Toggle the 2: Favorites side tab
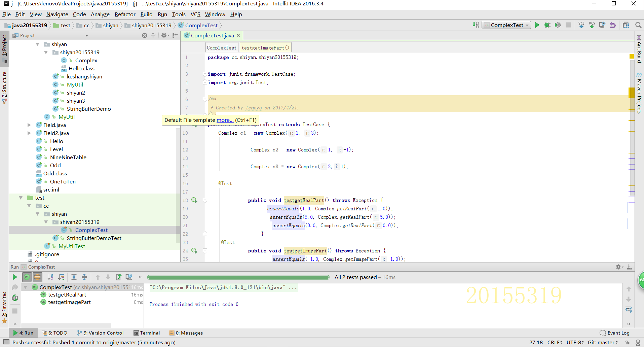644x347 pixels. tap(4, 307)
